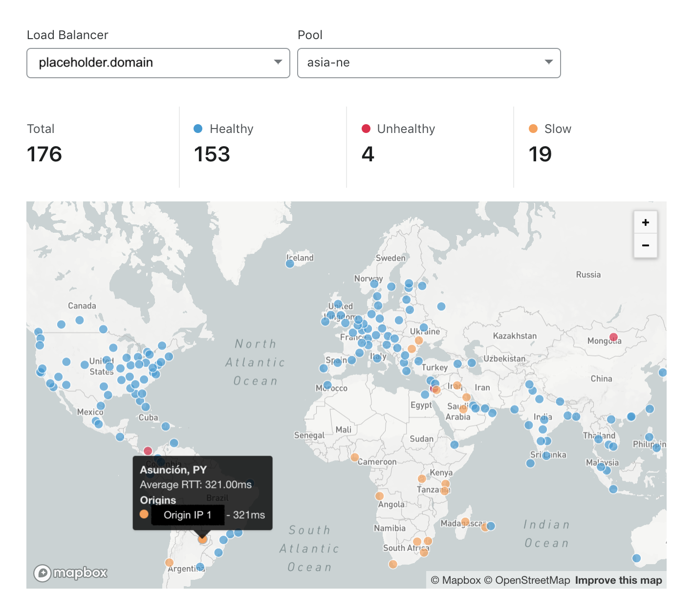Select the blue marker in western Russia
694x616 pixels.
[x=441, y=306]
